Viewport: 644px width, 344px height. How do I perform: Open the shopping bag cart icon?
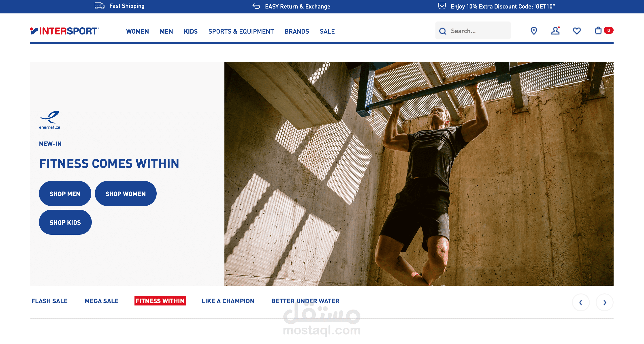click(x=598, y=30)
